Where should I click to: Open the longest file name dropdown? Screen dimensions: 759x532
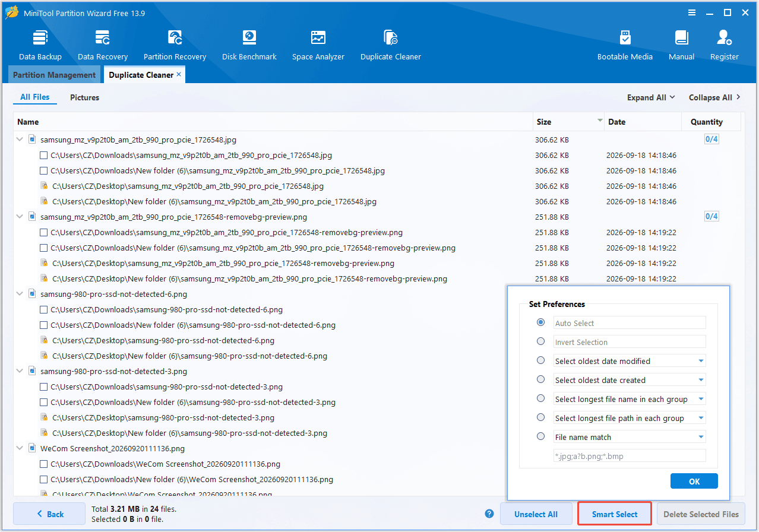pos(630,399)
